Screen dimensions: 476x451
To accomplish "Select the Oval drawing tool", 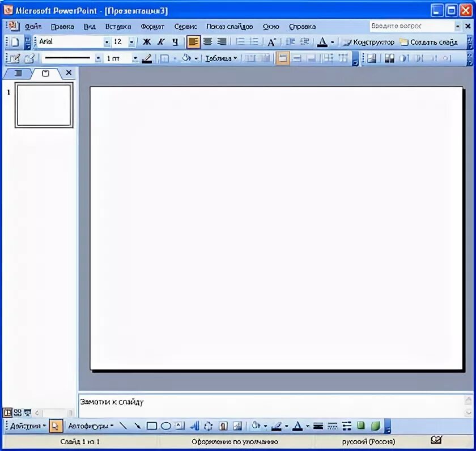I will click(165, 426).
